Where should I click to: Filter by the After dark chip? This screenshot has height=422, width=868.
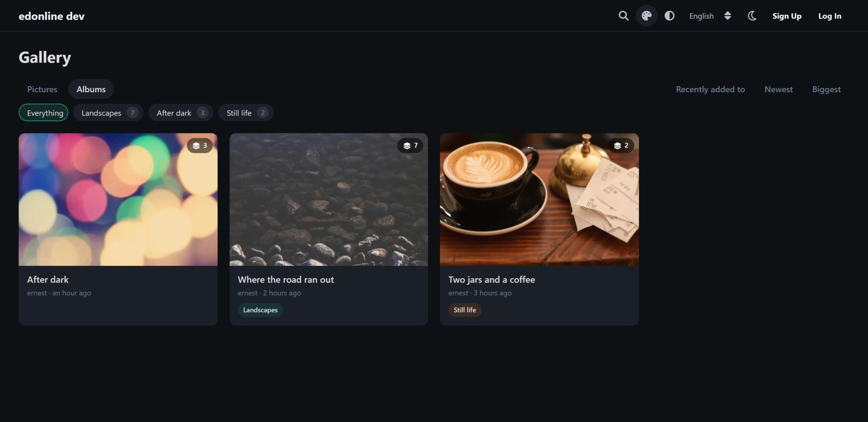(181, 113)
